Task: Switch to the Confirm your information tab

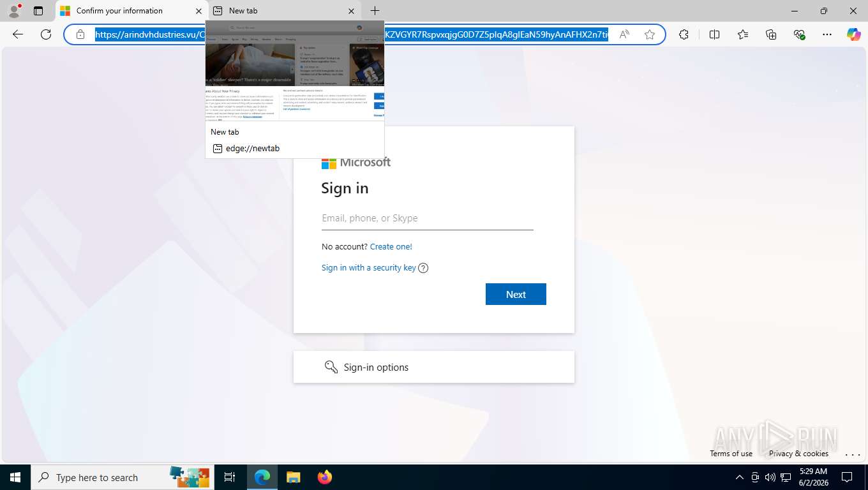Action: [131, 11]
